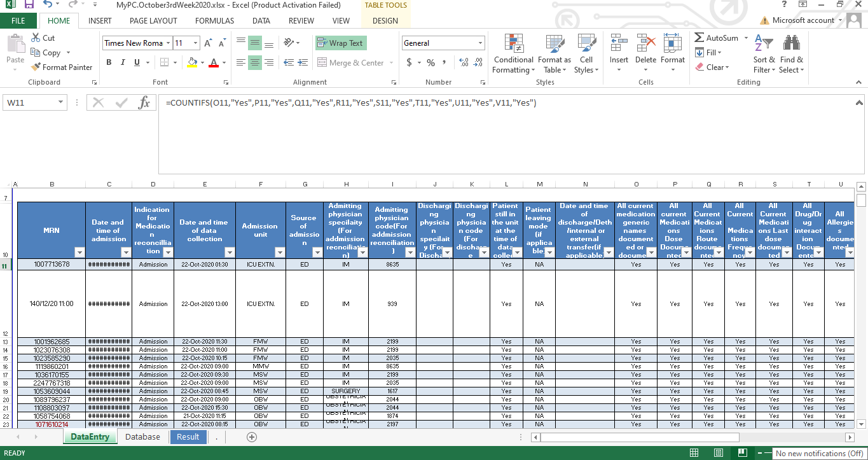Open the PAGE LAYOUT ribbon tab
Viewport: 868px width, 460px height.
pyautogui.click(x=153, y=21)
